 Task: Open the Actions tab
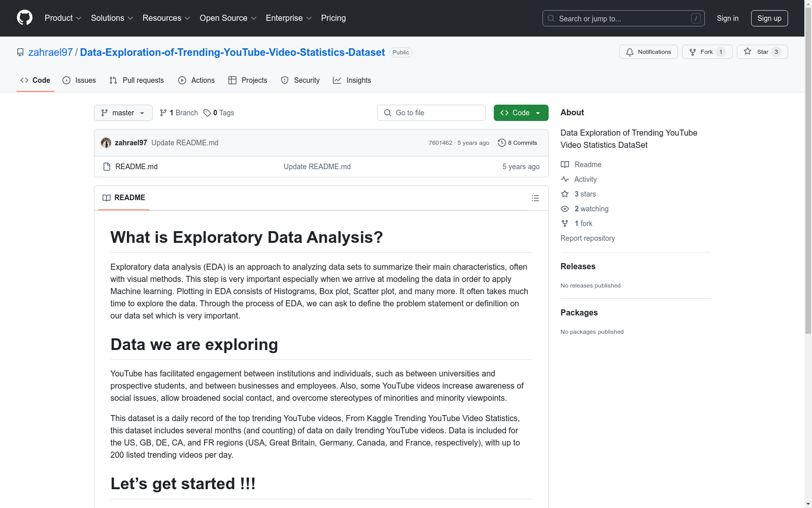pos(196,80)
